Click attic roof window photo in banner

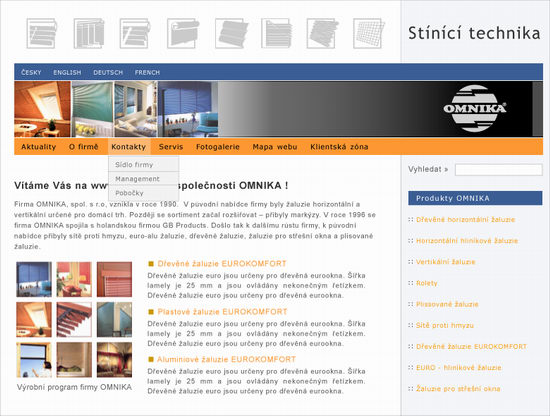(42, 109)
